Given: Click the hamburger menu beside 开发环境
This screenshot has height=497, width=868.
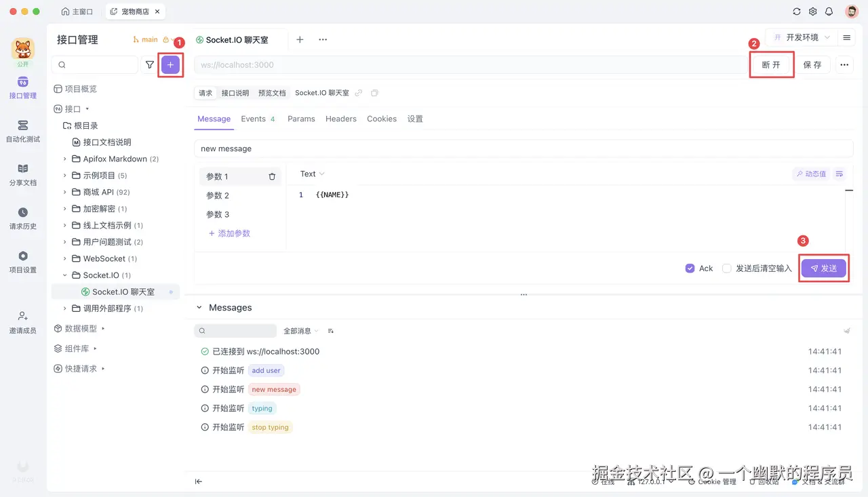Looking at the screenshot, I should (x=847, y=37).
